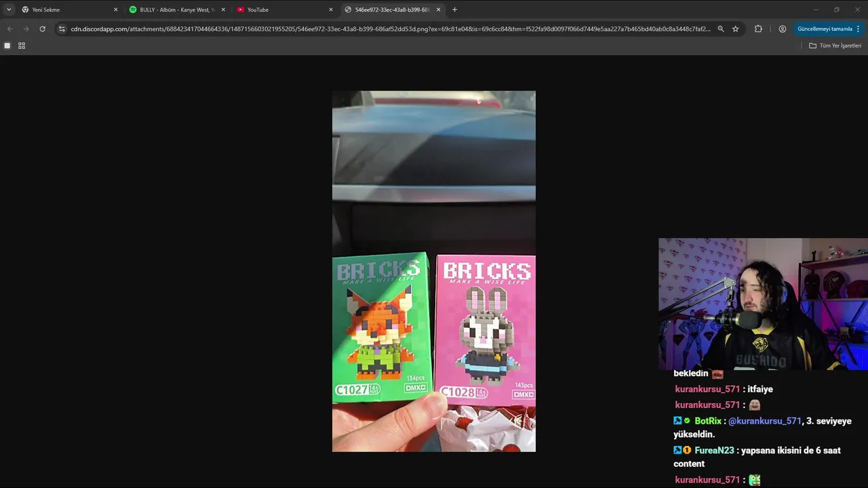Close the Yeni Sekme tab

115,9
